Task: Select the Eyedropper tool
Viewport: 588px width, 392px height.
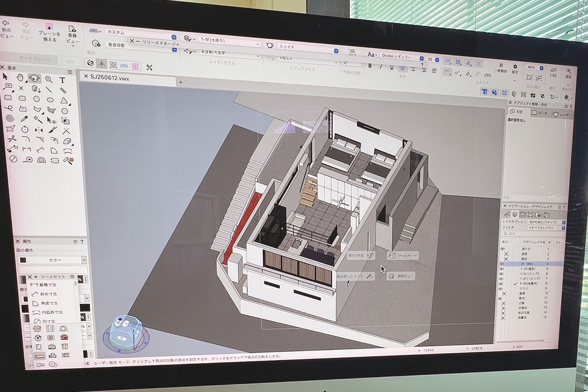Action: (23, 119)
